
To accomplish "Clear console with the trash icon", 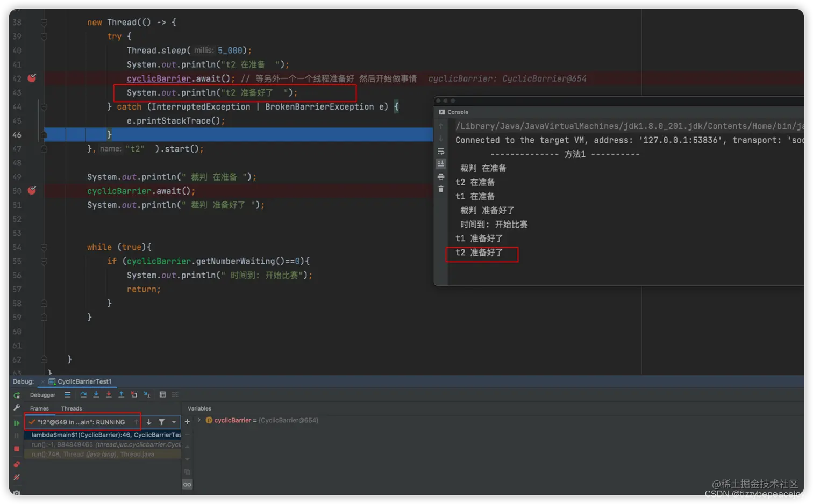I will click(441, 189).
